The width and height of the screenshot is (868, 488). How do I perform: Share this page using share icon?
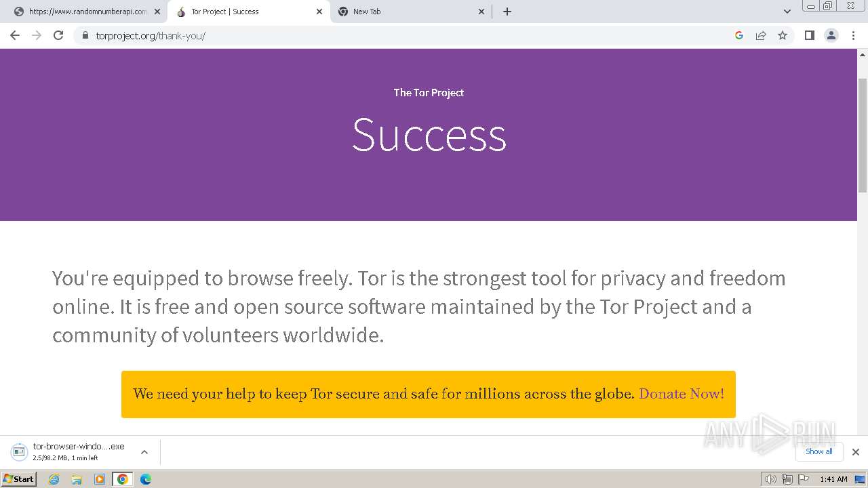pyautogui.click(x=761, y=35)
